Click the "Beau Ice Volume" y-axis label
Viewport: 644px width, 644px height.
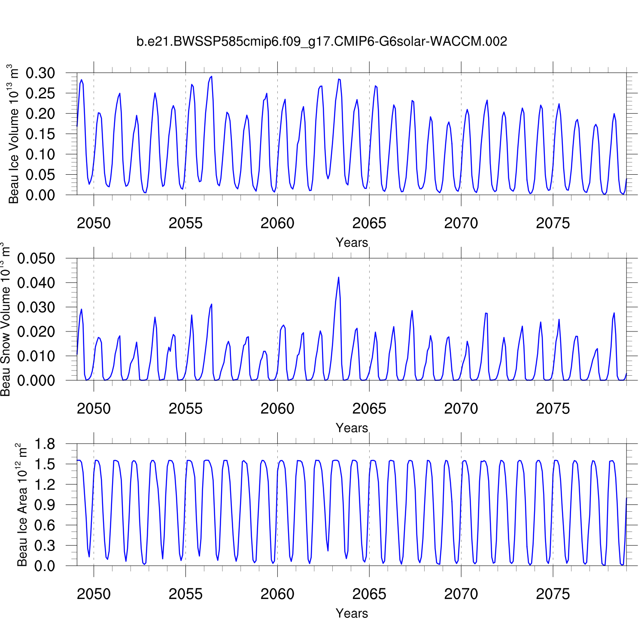coord(13,134)
